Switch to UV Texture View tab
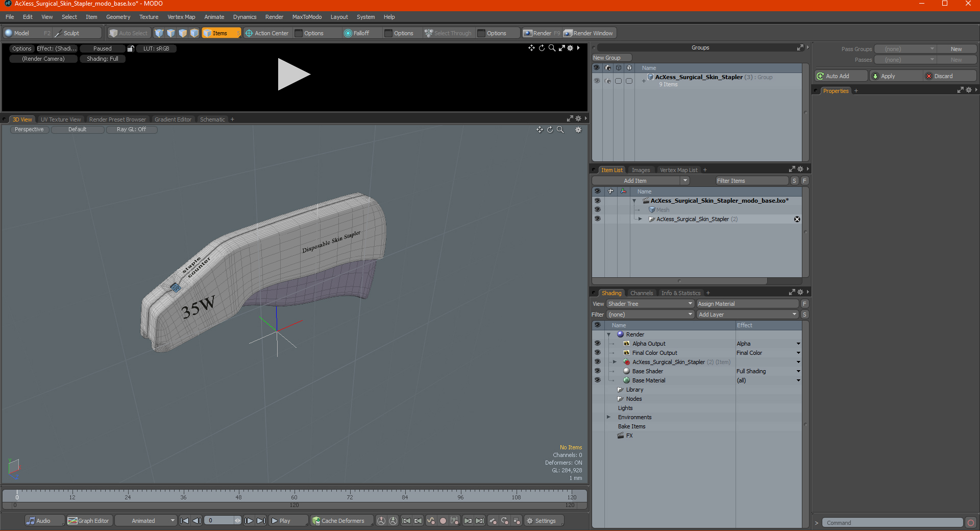This screenshot has height=531, width=980. coord(60,119)
